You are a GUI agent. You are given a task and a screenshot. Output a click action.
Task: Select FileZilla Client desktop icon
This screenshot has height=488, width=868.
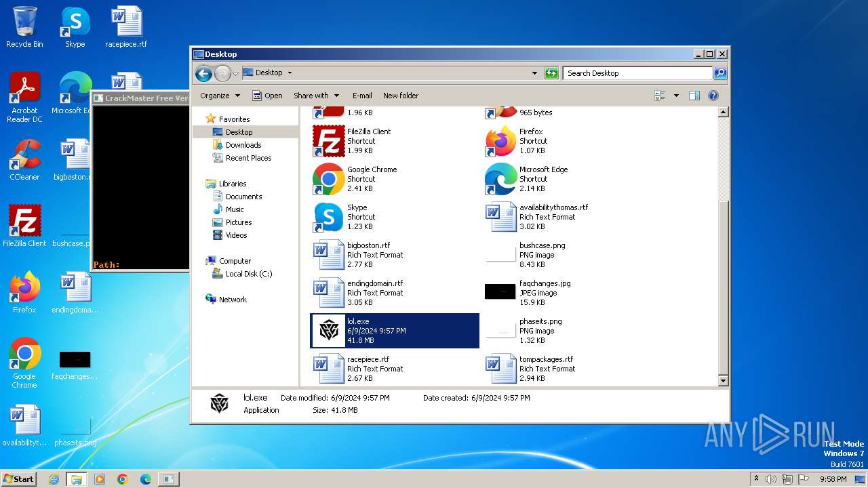click(x=24, y=226)
